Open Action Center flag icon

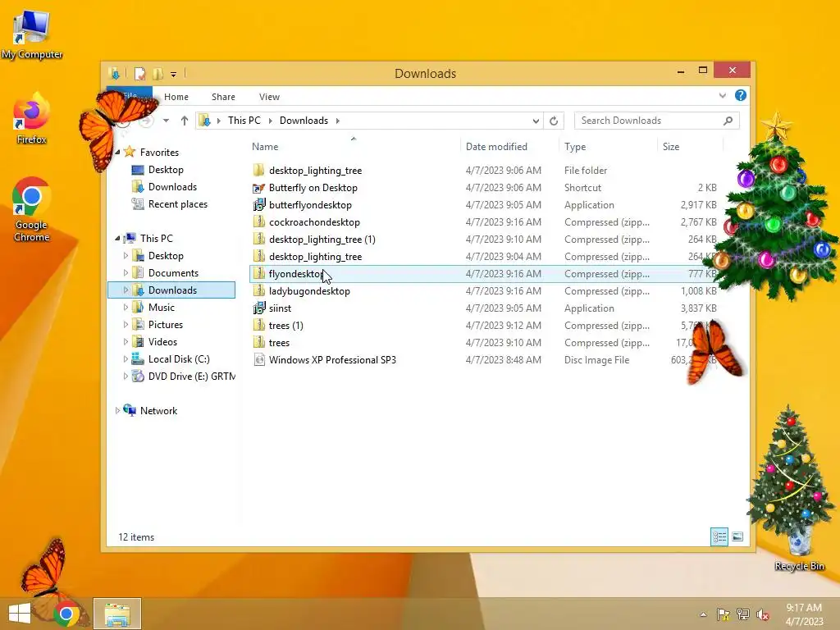point(723,614)
